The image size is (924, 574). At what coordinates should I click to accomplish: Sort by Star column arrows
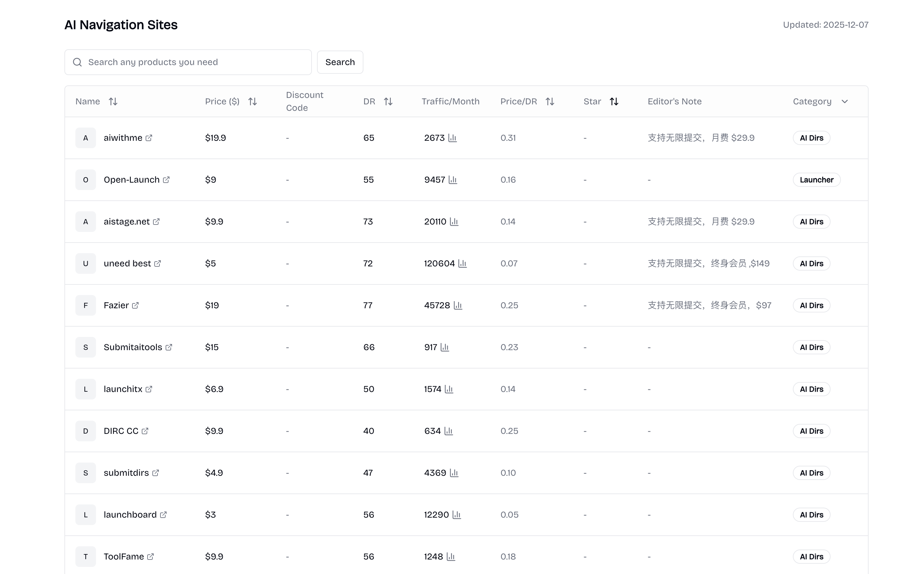(x=613, y=101)
